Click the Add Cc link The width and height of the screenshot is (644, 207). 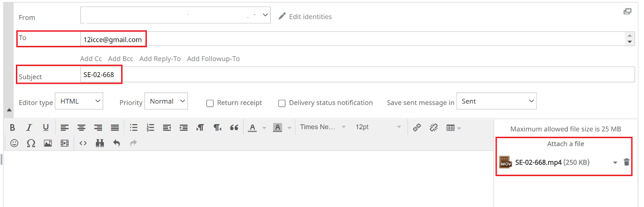point(91,59)
